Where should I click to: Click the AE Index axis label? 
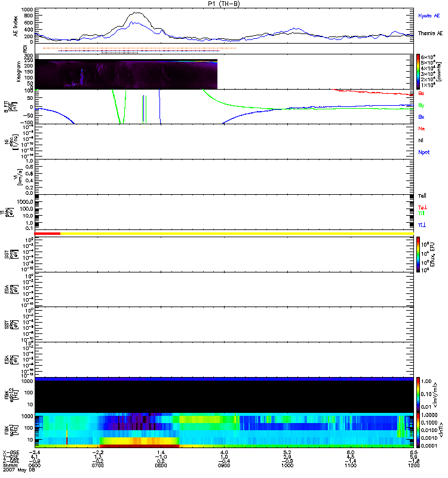click(16, 26)
